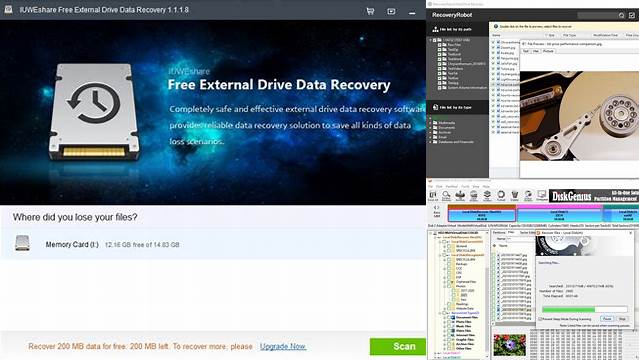Screen dimensions: 639x360
Task: Click the RecoveryRobot search field
Action: coord(597,15)
